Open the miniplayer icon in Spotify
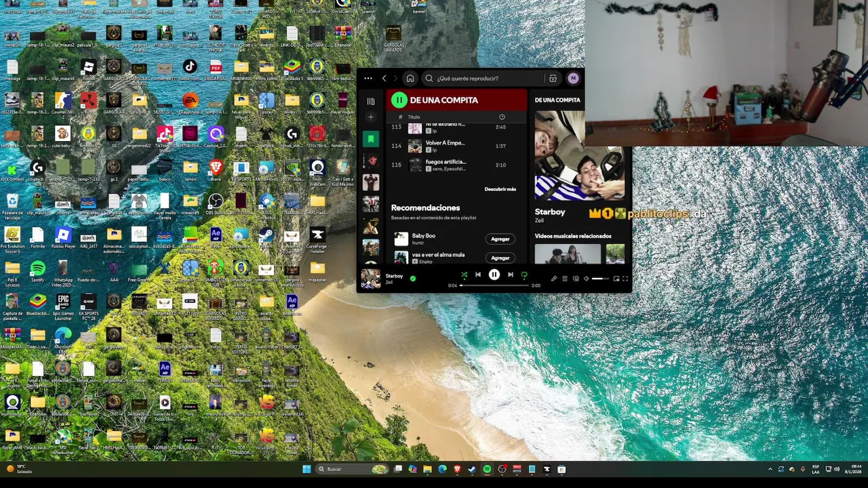 click(616, 279)
